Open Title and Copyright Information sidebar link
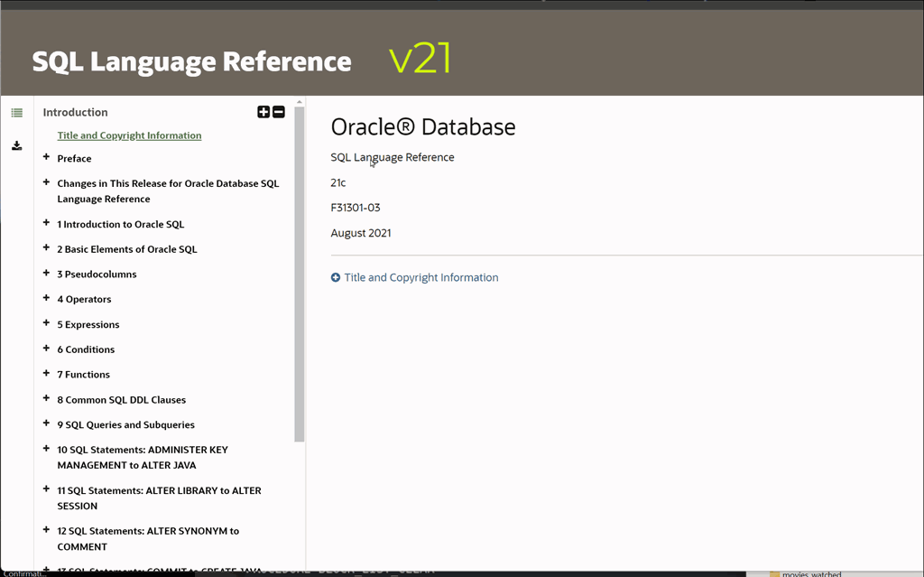This screenshot has height=577, width=924. pos(129,135)
